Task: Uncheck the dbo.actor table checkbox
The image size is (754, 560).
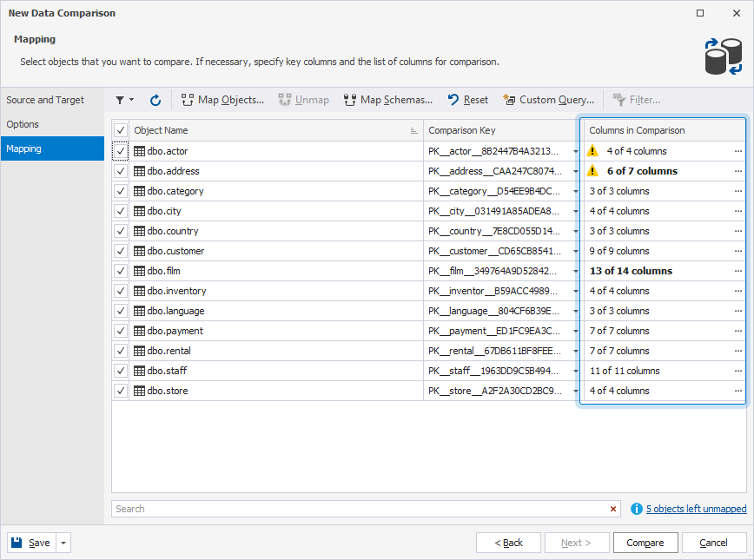Action: tap(121, 151)
